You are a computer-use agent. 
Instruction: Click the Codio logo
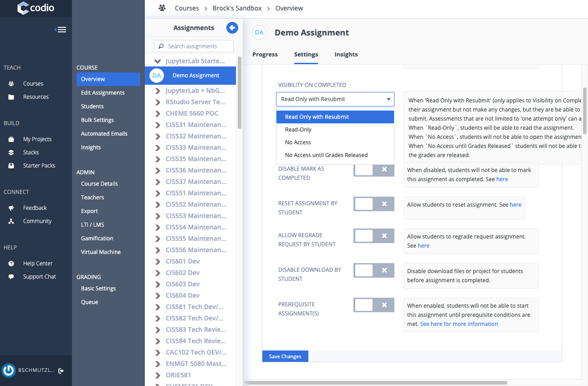click(x=35, y=8)
